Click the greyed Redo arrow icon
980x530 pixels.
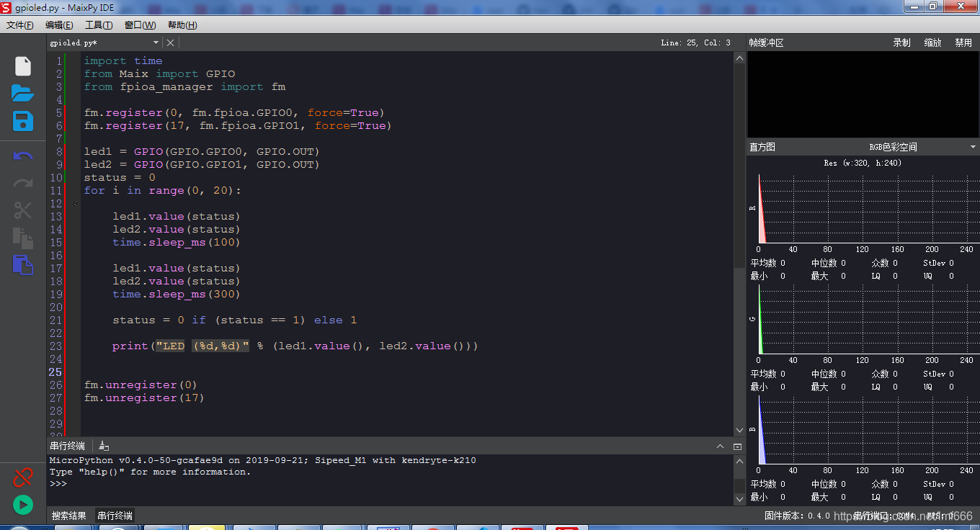pyautogui.click(x=23, y=183)
